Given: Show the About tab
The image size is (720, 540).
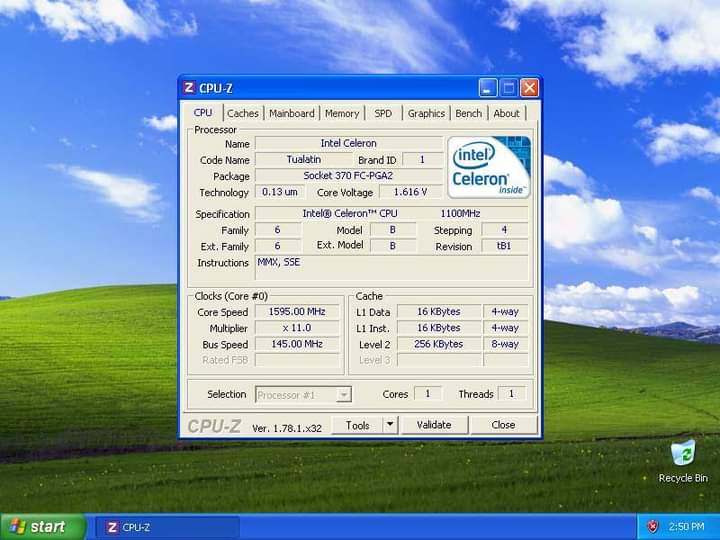Looking at the screenshot, I should [x=507, y=114].
